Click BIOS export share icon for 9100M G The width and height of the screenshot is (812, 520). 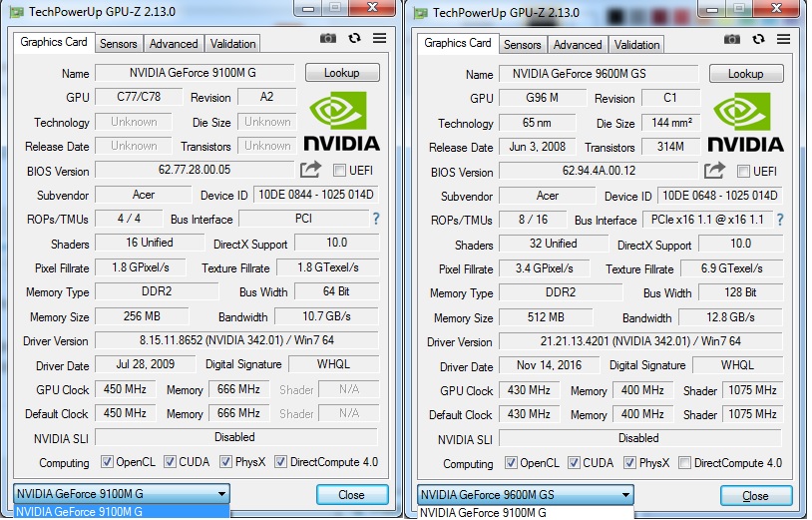(310, 170)
